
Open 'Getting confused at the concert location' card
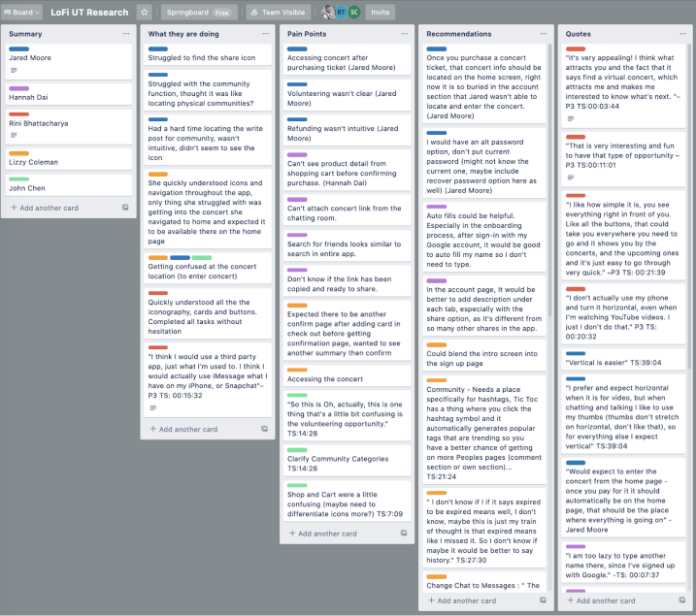[208, 268]
